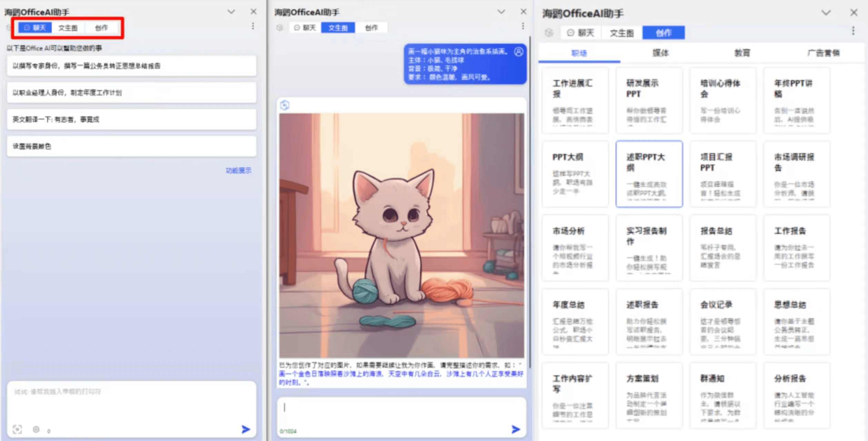Open three-dot menu in left chat panel
This screenshot has width=868, height=441.
click(253, 26)
